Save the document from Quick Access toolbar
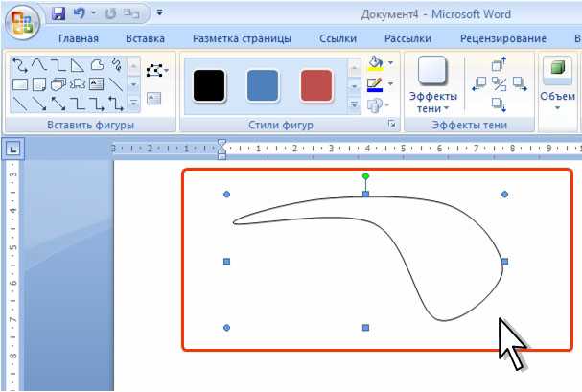The image size is (582, 392). coord(58,14)
